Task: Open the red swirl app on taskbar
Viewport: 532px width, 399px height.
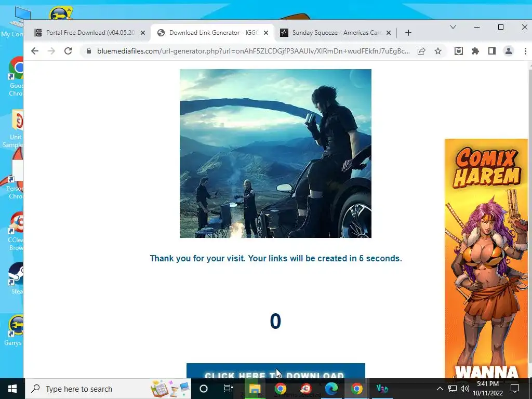Action: pos(305,389)
